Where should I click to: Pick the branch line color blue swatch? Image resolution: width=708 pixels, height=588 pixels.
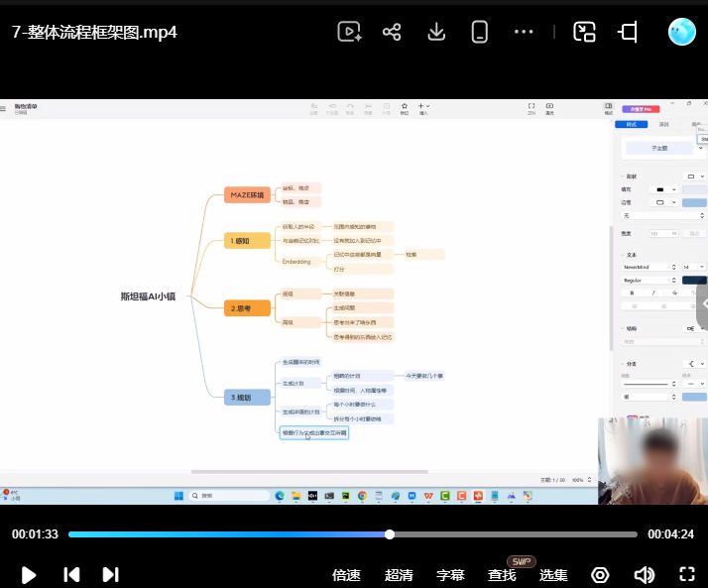coord(694,397)
